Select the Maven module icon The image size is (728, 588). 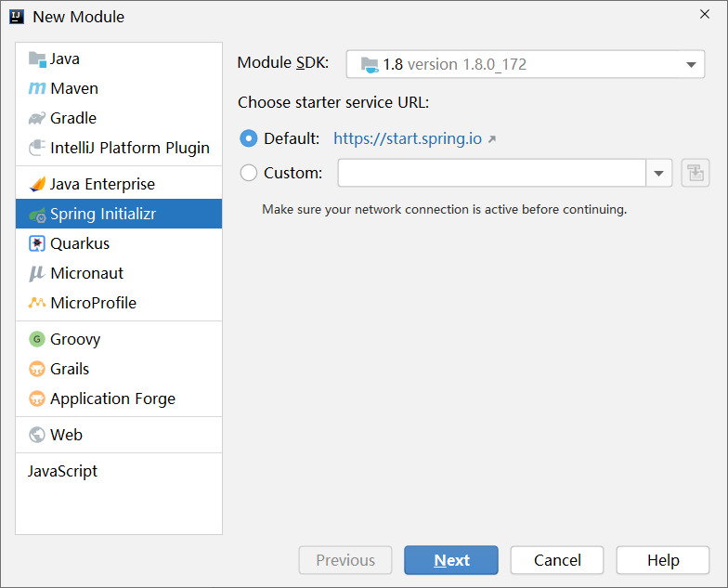tap(37, 88)
